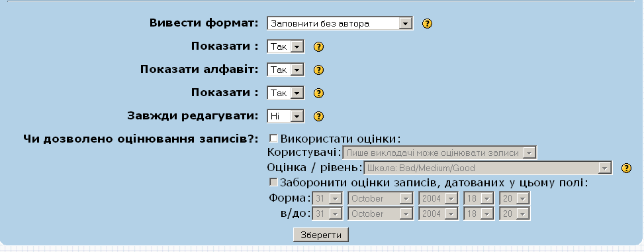Viewport: 644px width, 252px height.
Task: Open help icon next to Вивести формат
Action: coord(427,23)
